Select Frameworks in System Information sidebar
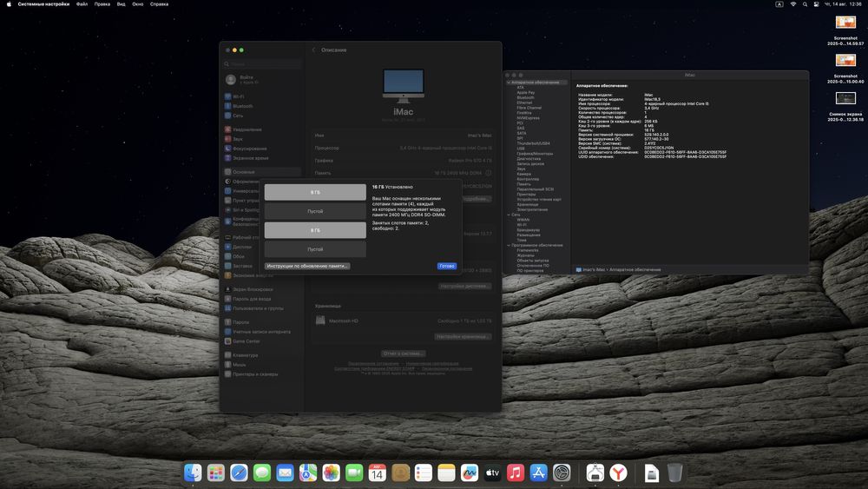The height and width of the screenshot is (489, 868). click(x=528, y=250)
